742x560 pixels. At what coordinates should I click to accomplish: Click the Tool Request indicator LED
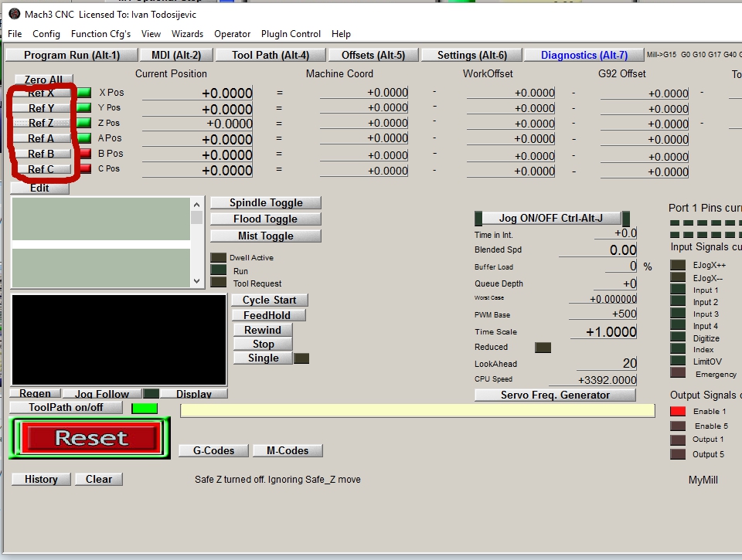[218, 283]
